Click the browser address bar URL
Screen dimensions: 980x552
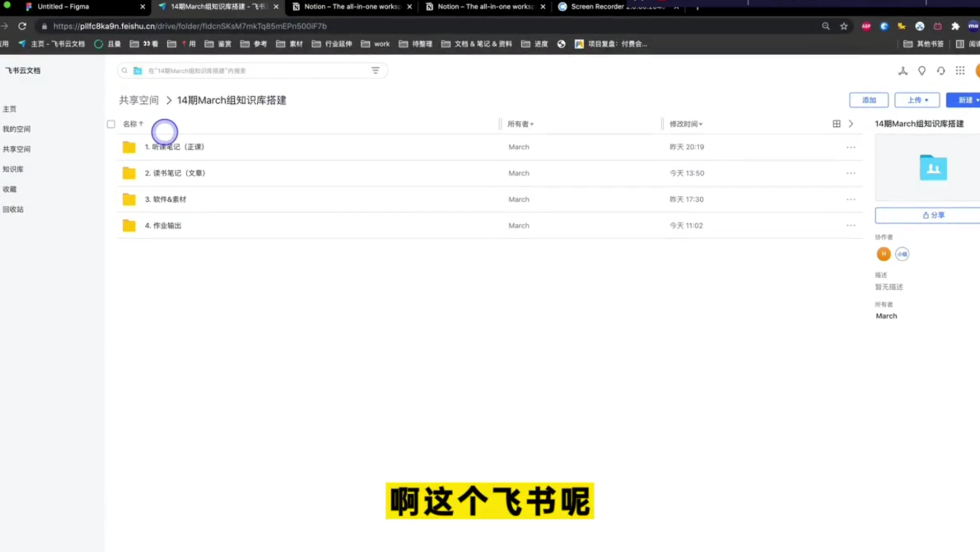[190, 26]
